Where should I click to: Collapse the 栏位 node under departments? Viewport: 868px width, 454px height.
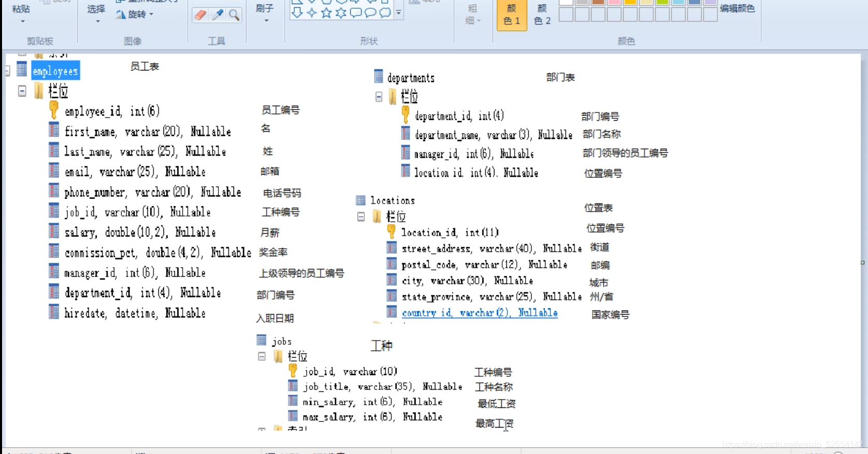pyautogui.click(x=379, y=97)
